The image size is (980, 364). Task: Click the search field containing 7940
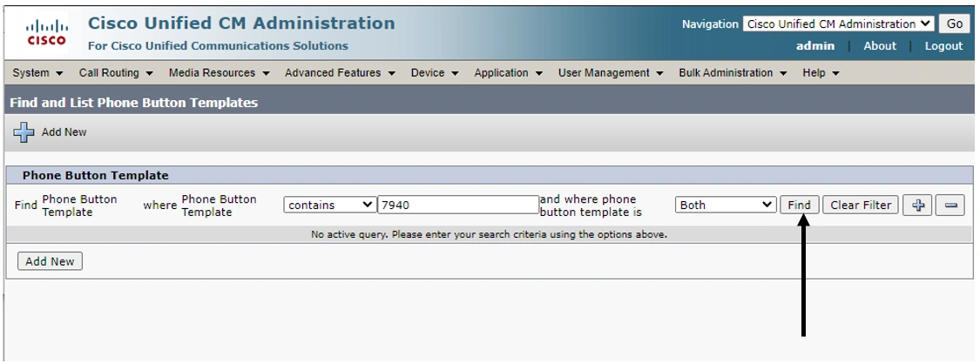tap(458, 205)
